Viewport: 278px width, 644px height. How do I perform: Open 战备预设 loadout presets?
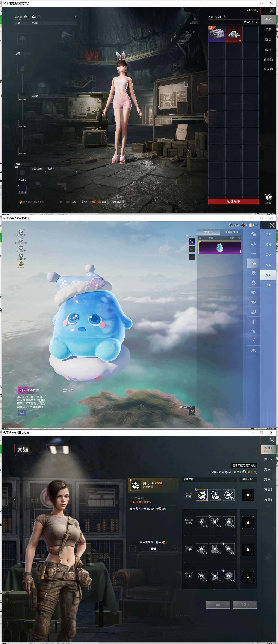click(x=116, y=202)
